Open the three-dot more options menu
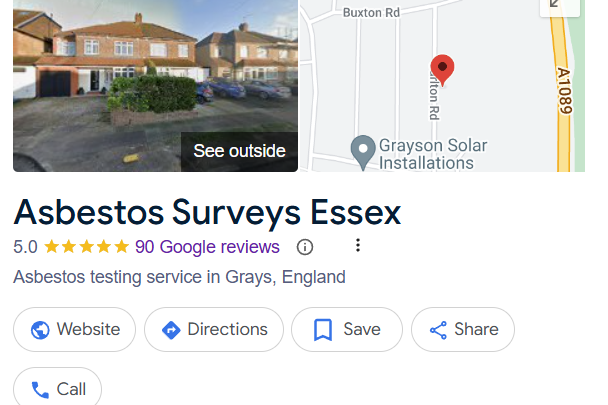Image resolution: width=608 pixels, height=405 pixels. 358,246
